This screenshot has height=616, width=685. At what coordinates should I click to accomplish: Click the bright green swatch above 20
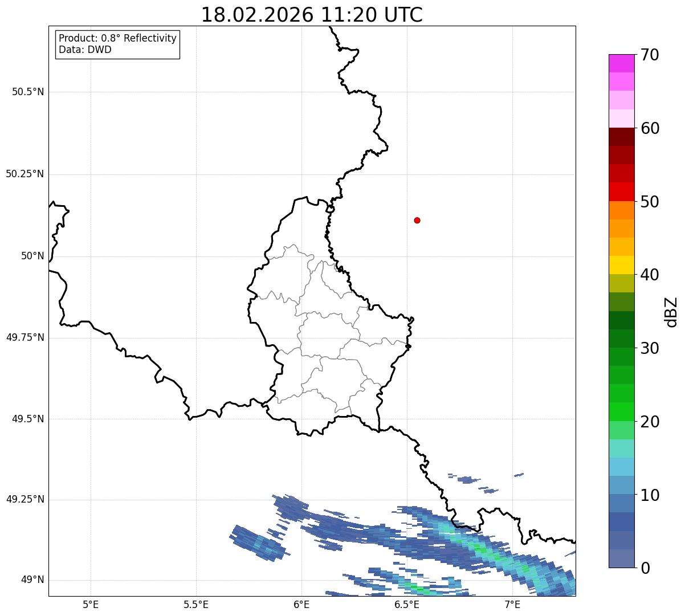(621, 411)
